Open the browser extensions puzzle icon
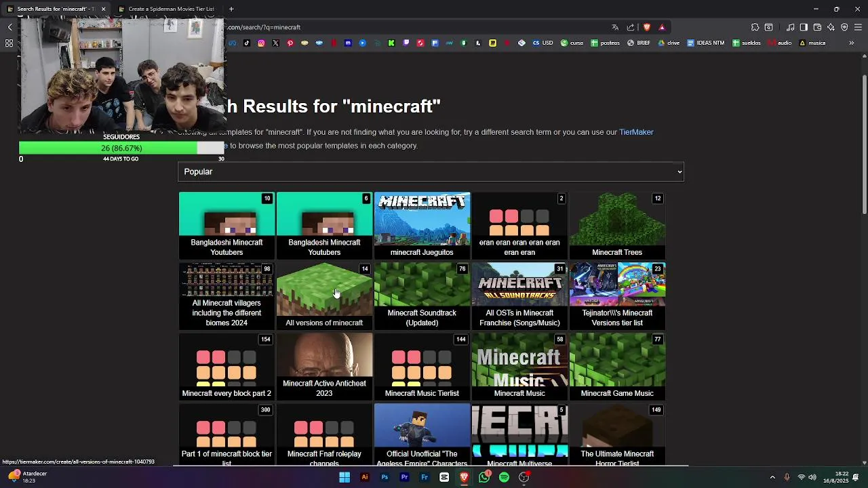Viewport: 868px width, 488px height. [x=755, y=27]
